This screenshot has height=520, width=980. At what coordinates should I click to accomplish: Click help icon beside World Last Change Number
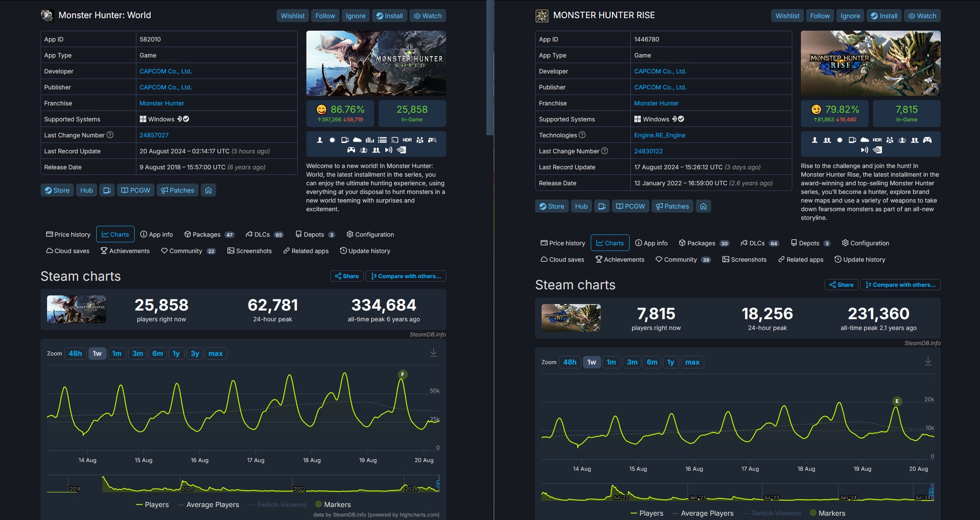point(110,135)
